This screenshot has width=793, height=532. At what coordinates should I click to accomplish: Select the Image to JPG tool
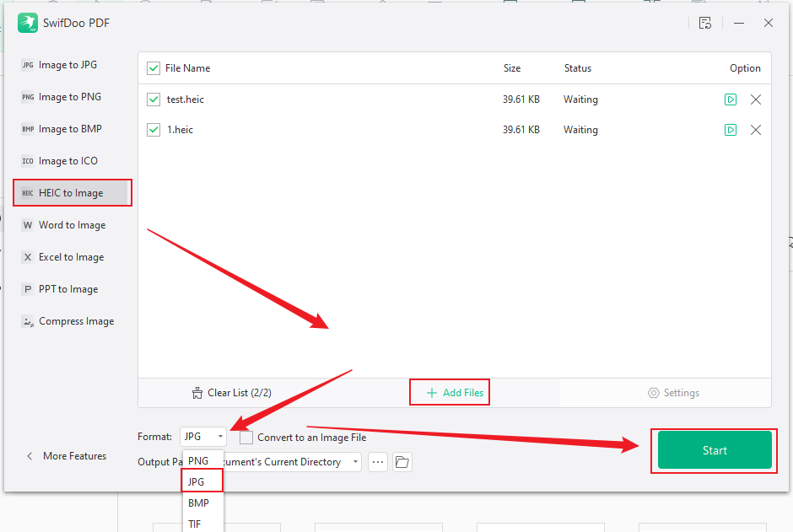67,64
